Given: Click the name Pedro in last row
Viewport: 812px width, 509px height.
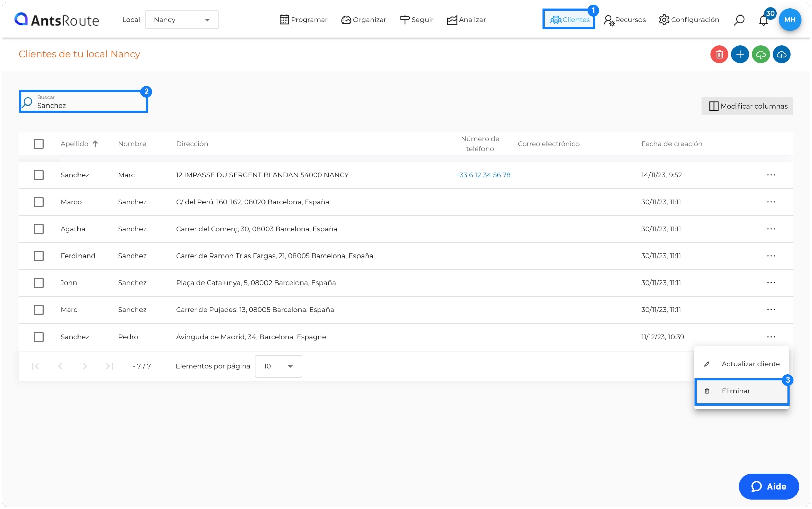Looking at the screenshot, I should tap(128, 337).
